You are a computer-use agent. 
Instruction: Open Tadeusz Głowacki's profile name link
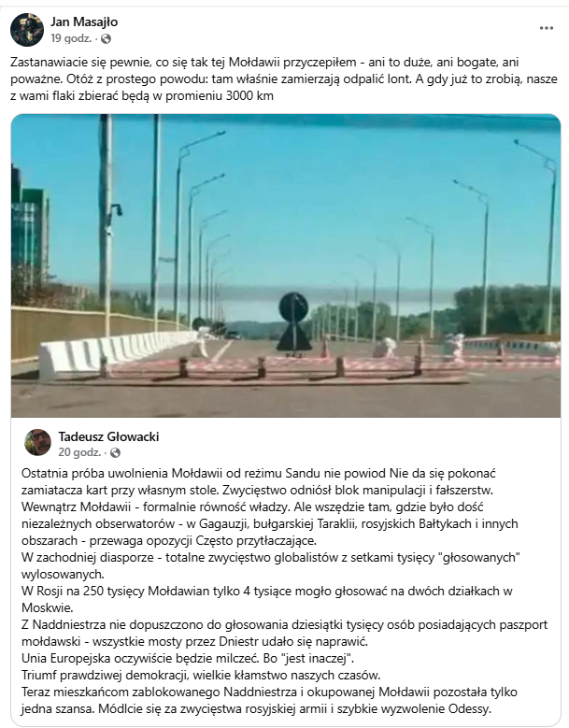click(x=108, y=436)
